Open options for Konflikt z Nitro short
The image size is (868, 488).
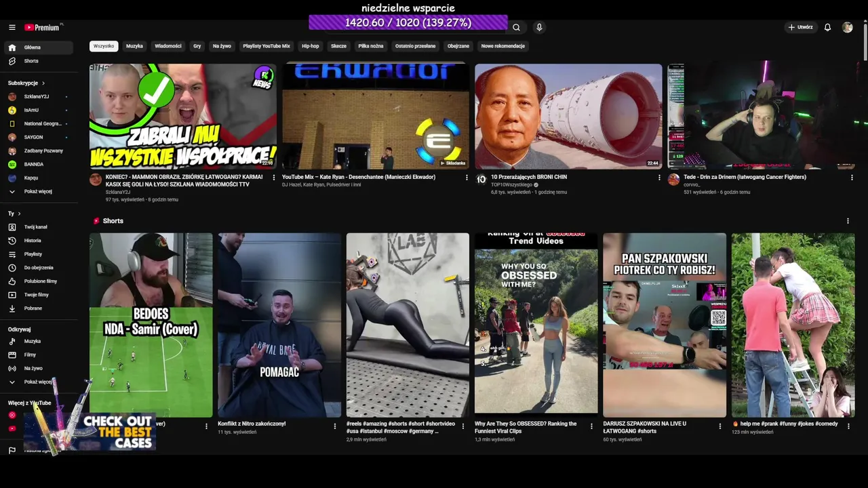335,426
